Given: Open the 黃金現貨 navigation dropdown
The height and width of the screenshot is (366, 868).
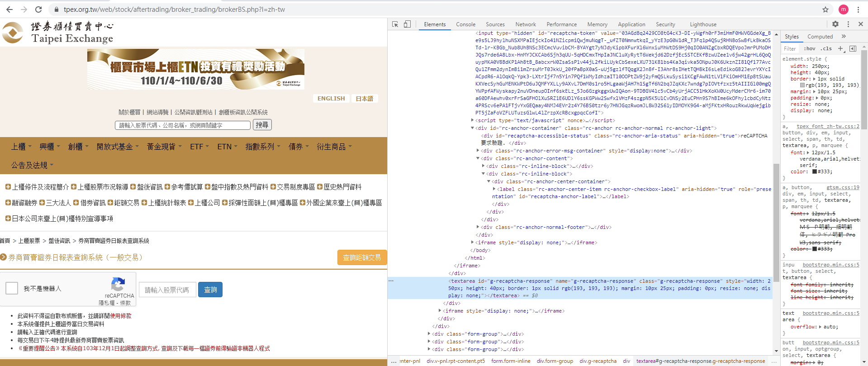Looking at the screenshot, I should click(164, 147).
